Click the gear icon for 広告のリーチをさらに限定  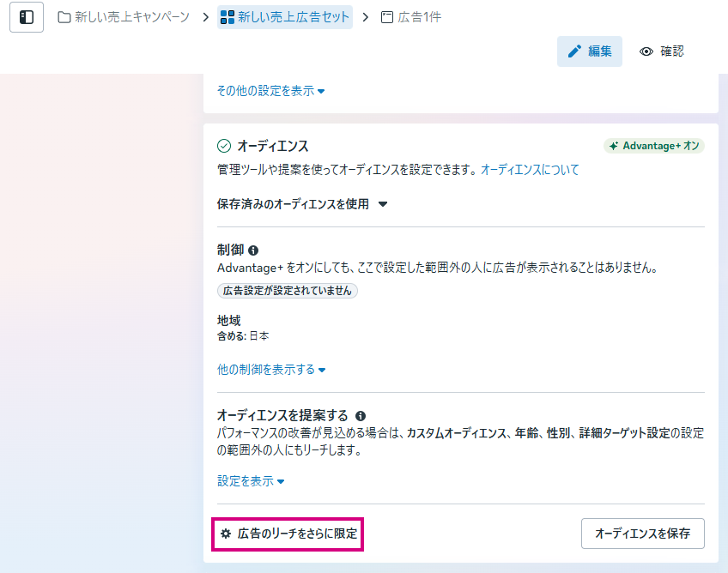pos(226,534)
